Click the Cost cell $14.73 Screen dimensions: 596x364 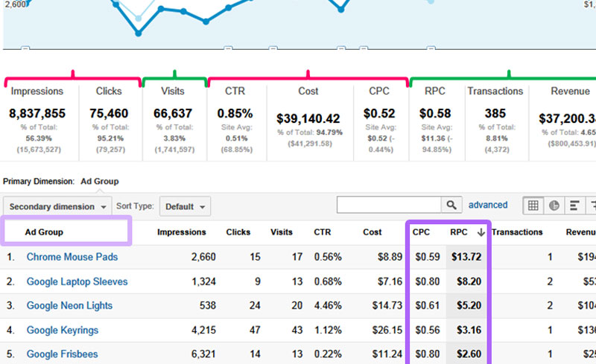[387, 305]
